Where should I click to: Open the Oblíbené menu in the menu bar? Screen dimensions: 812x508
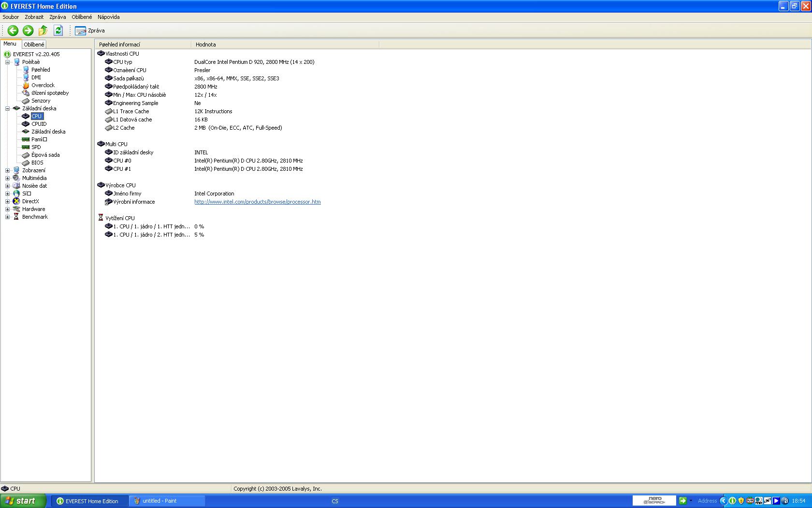pyautogui.click(x=82, y=17)
